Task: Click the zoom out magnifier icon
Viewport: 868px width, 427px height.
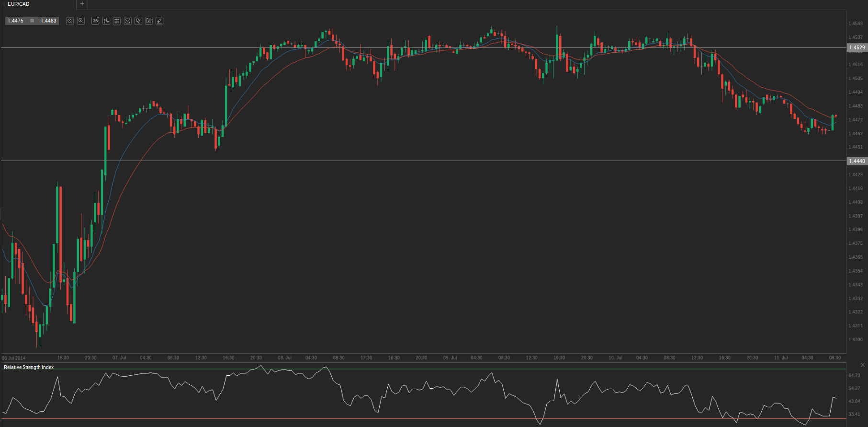Action: coord(70,21)
